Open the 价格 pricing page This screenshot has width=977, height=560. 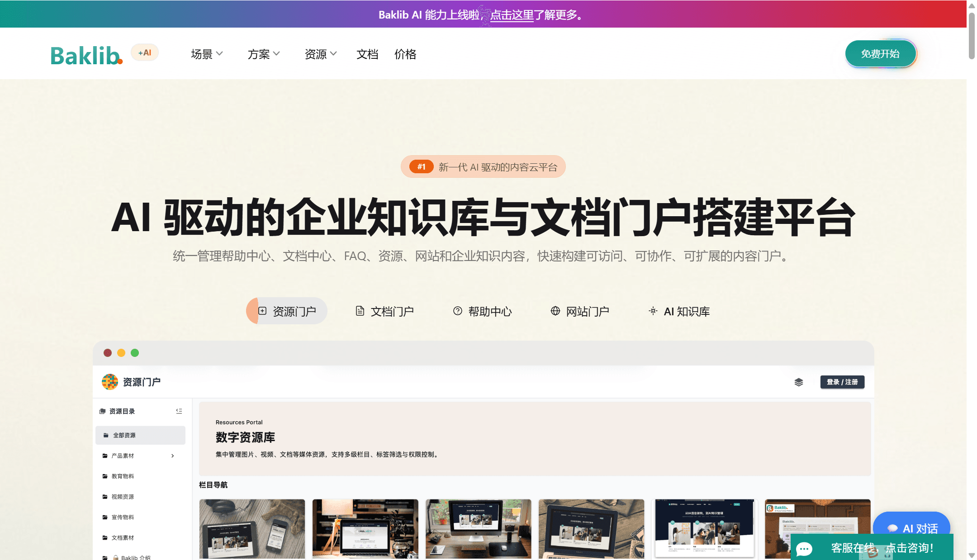[x=405, y=54]
